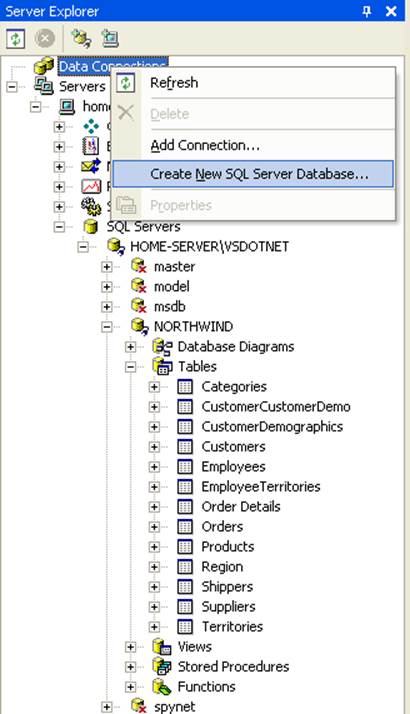Image resolution: width=410 pixels, height=714 pixels.
Task: Click the Tables folder icon
Action: click(163, 367)
